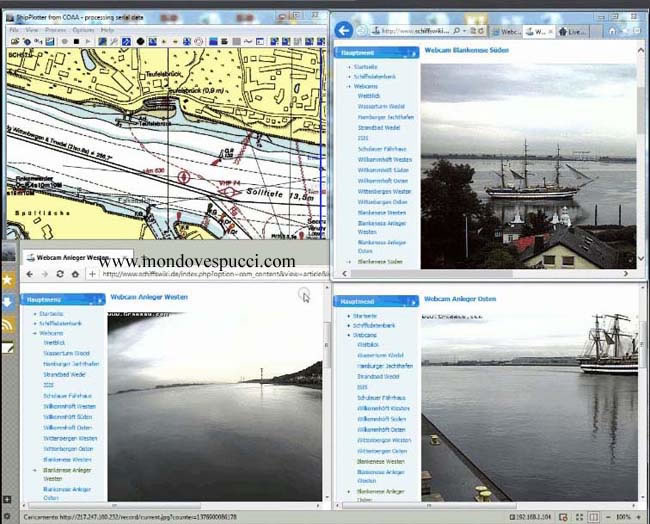Click the black square stop button in ShipPlotter
The width and height of the screenshot is (650, 524).
[x=76, y=41]
